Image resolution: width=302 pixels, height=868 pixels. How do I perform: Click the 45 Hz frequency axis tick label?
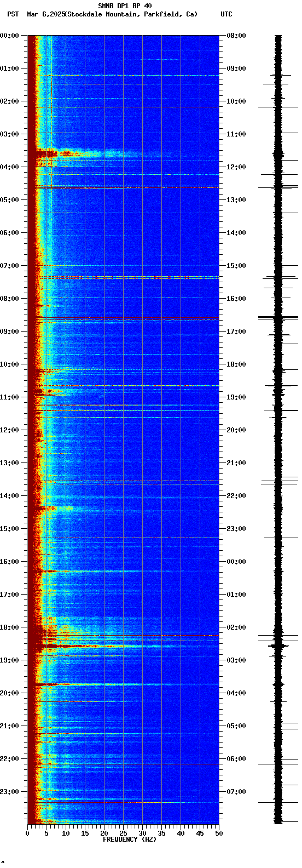tap(200, 833)
